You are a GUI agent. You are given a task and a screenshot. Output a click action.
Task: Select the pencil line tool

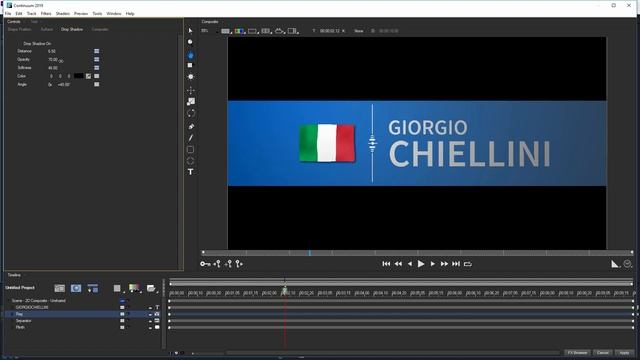click(x=190, y=138)
